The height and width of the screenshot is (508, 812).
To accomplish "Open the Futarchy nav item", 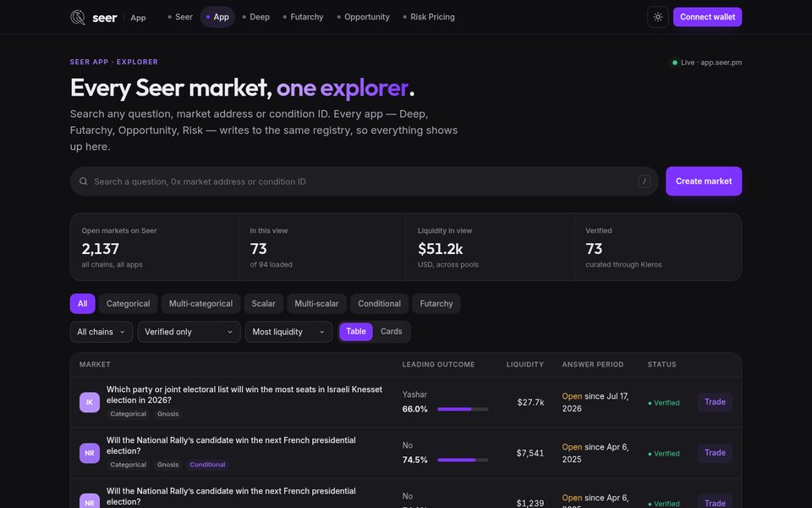I will click(x=303, y=17).
